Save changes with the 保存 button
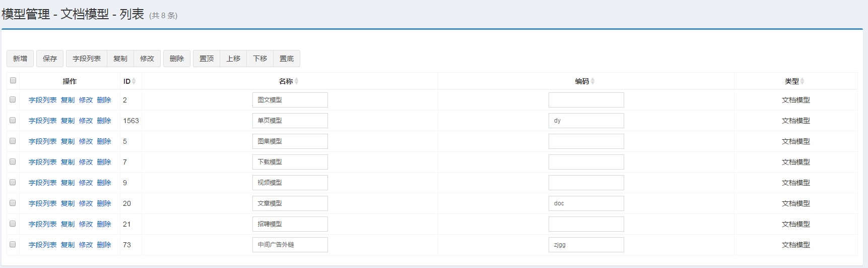Viewport: 868px width, 268px height. coord(50,59)
